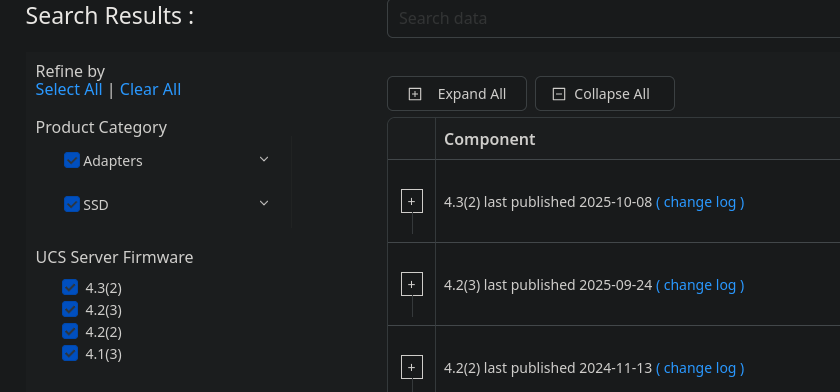
Task: Click the Expand All plus icon
Action: pos(415,94)
